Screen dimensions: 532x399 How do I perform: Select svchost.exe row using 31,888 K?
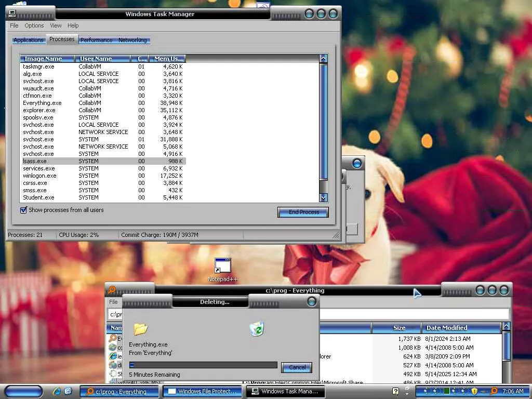click(103, 139)
